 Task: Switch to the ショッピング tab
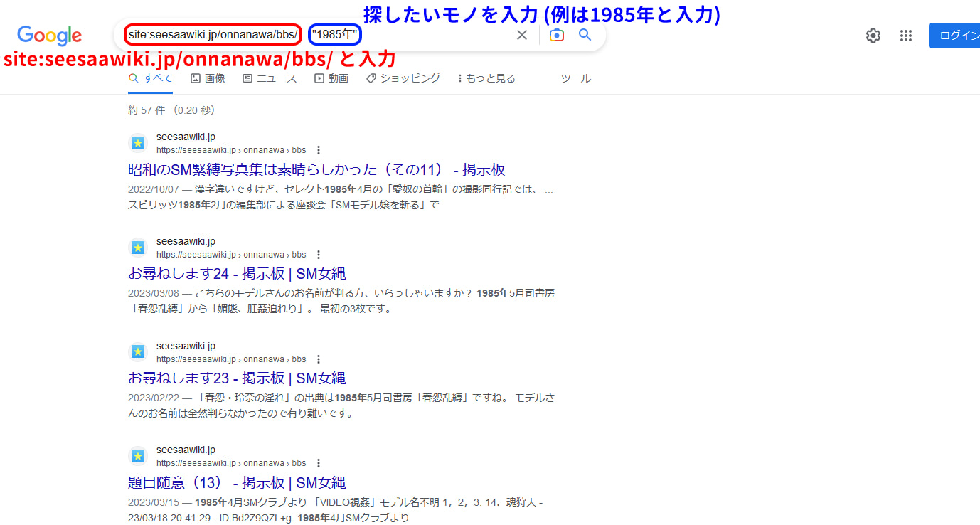[x=403, y=78]
